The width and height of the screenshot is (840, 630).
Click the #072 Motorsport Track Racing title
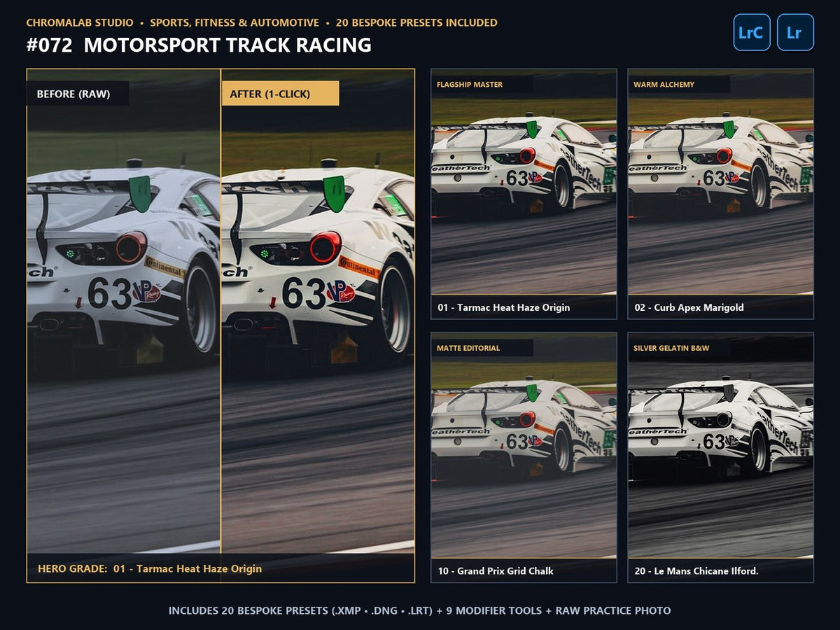(x=199, y=45)
